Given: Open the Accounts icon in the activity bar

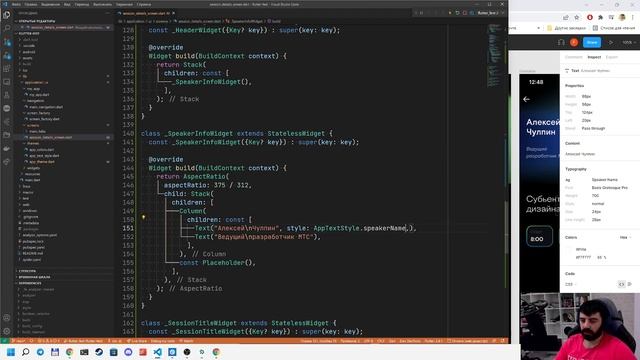Looking at the screenshot, I should click(7, 318).
